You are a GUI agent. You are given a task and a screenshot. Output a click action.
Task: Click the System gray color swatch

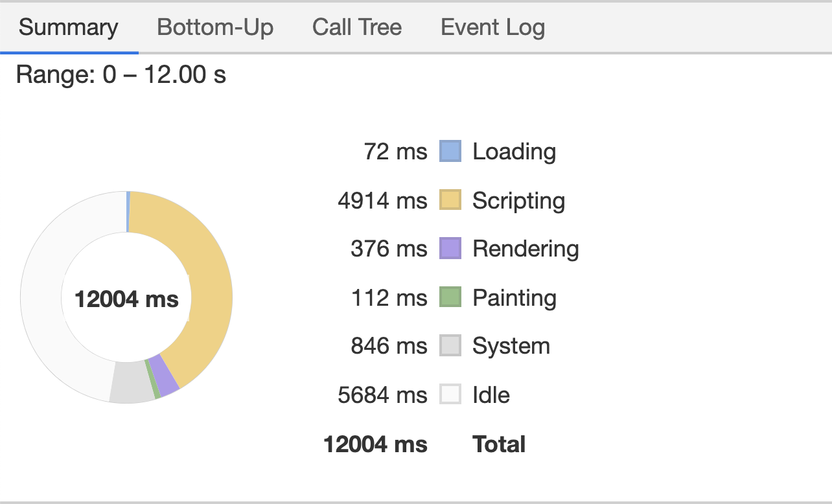450,345
